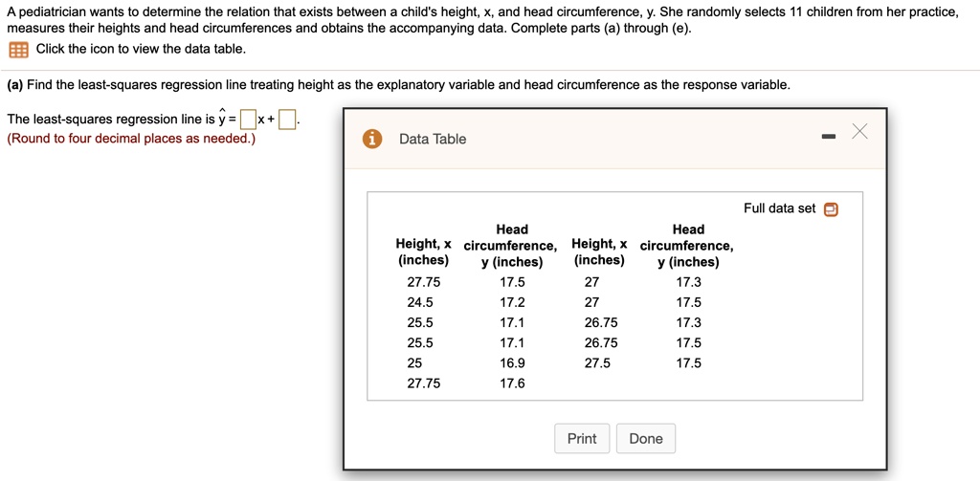980x481 pixels.
Task: Select the 27.5 height cell
Action: point(597,363)
